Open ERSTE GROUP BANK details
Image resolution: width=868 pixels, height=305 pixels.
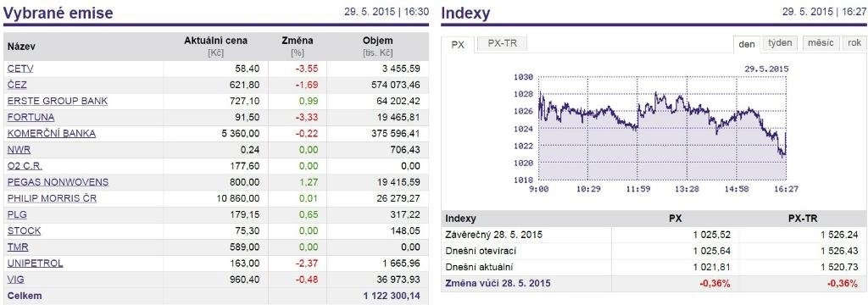(x=58, y=102)
